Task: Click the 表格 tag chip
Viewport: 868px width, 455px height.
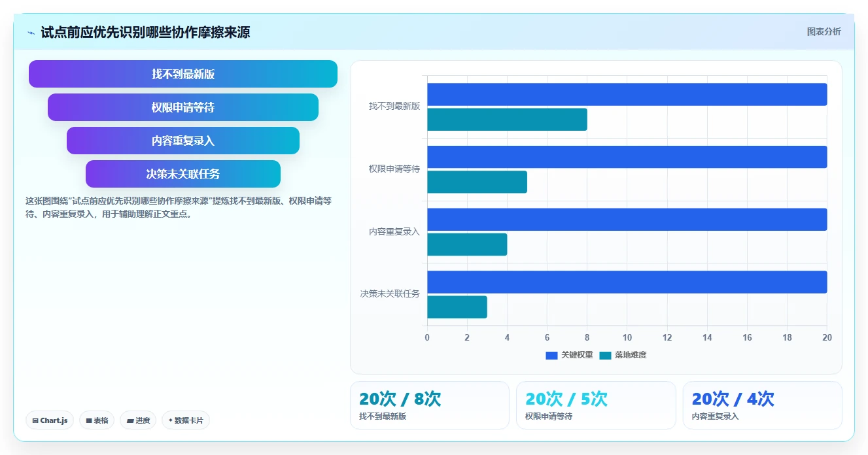Action: click(x=97, y=420)
